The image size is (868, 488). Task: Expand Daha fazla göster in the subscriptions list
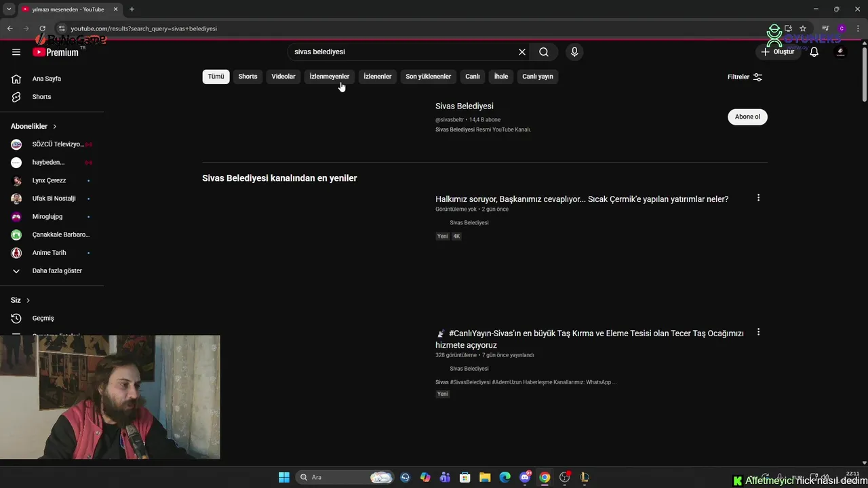tap(52, 270)
